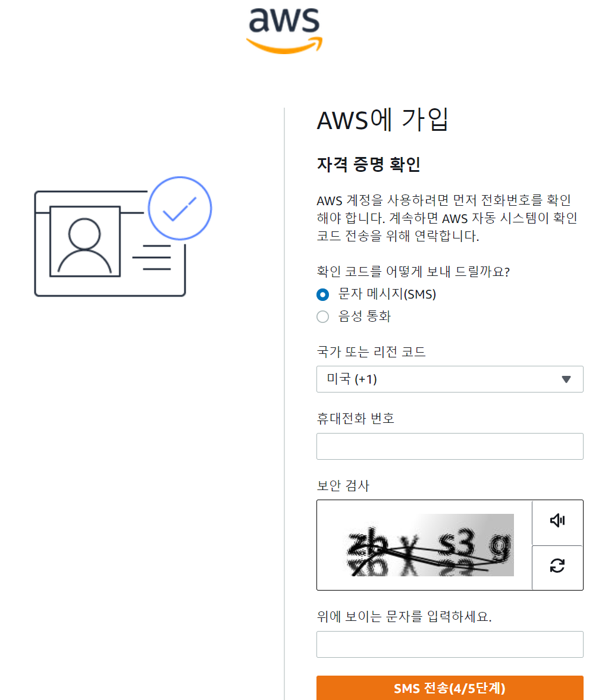Image resolution: width=602 pixels, height=700 pixels.
Task: Select the 음성 통화 radio option
Action: pos(322,317)
